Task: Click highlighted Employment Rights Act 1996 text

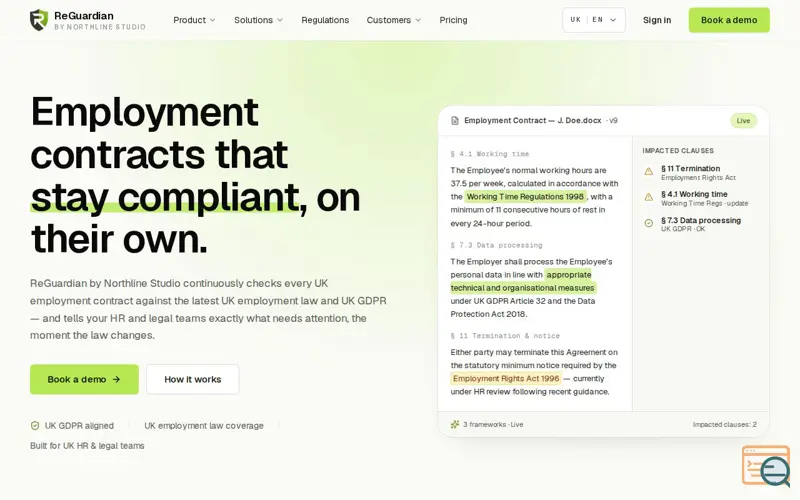Action: tap(506, 379)
